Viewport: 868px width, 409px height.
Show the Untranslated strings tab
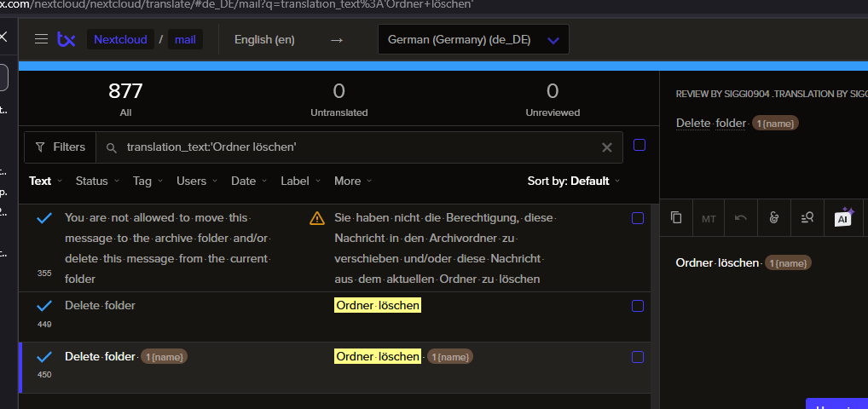tap(339, 99)
